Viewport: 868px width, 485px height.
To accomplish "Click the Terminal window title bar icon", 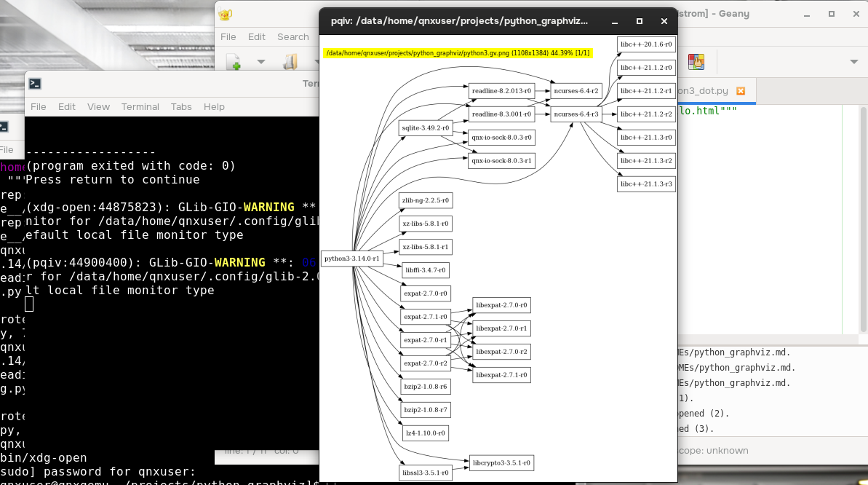I will 34,84.
